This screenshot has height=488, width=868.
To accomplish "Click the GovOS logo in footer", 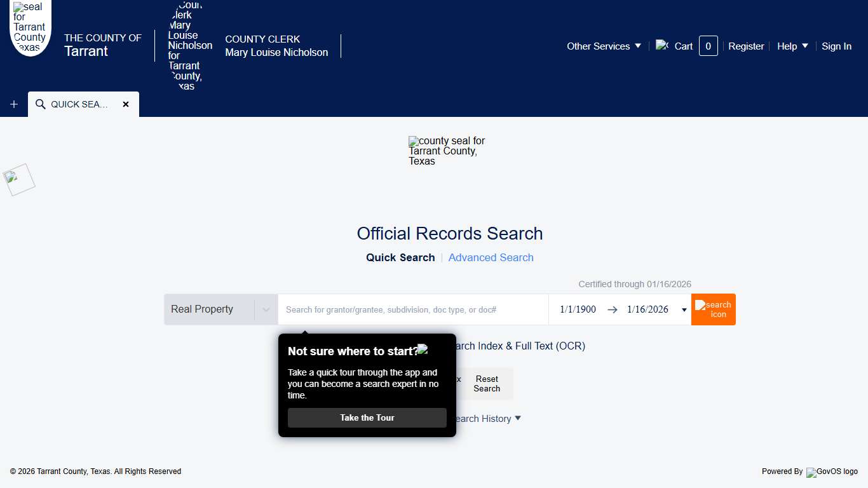I will 832,472.
